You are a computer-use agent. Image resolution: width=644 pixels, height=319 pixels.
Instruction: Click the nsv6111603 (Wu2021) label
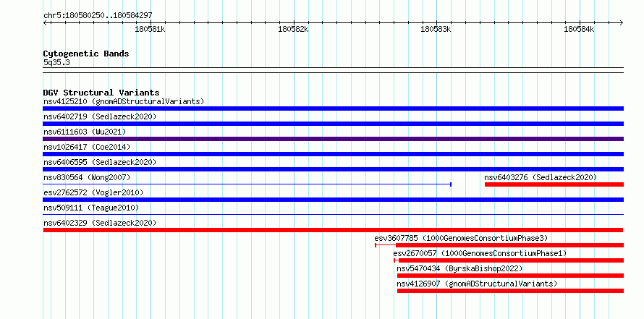(84, 132)
